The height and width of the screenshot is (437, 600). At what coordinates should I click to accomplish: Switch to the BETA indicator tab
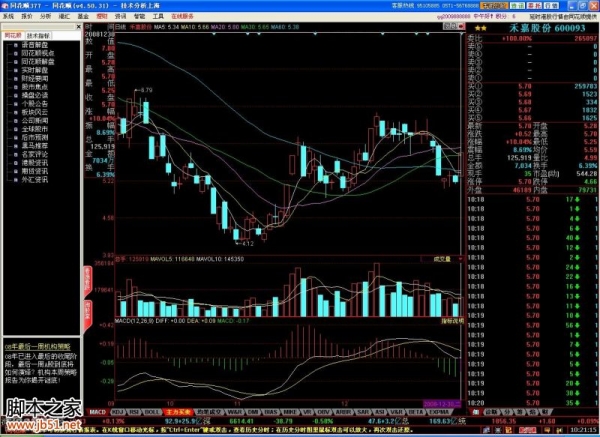(x=416, y=412)
